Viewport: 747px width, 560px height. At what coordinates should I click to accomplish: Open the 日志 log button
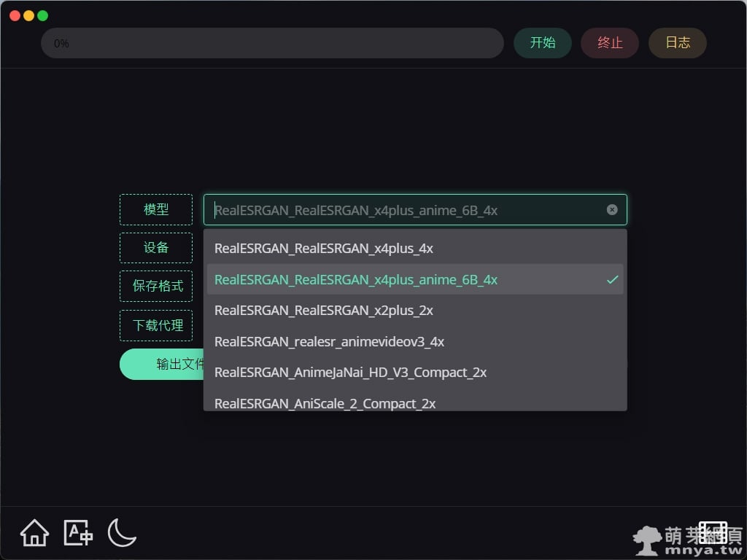(x=677, y=43)
